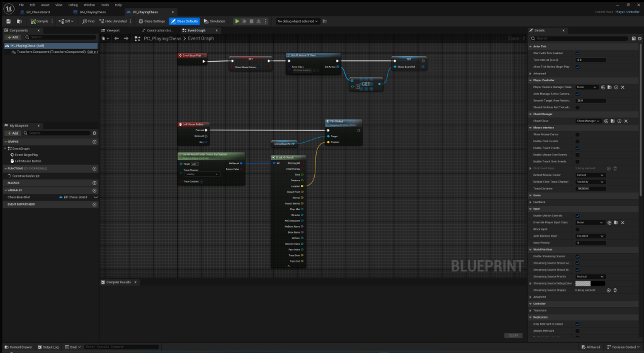Image resolution: width=644 pixels, height=353 pixels.
Task: Open Default Click Trace Channel dropdown
Action: click(x=590, y=182)
